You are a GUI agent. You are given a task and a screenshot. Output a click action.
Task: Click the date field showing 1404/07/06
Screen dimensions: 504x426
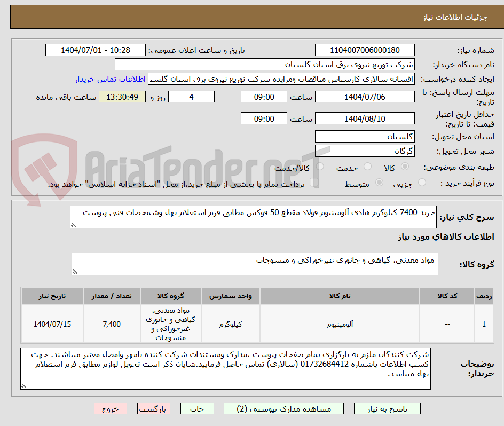pyautogui.click(x=365, y=97)
